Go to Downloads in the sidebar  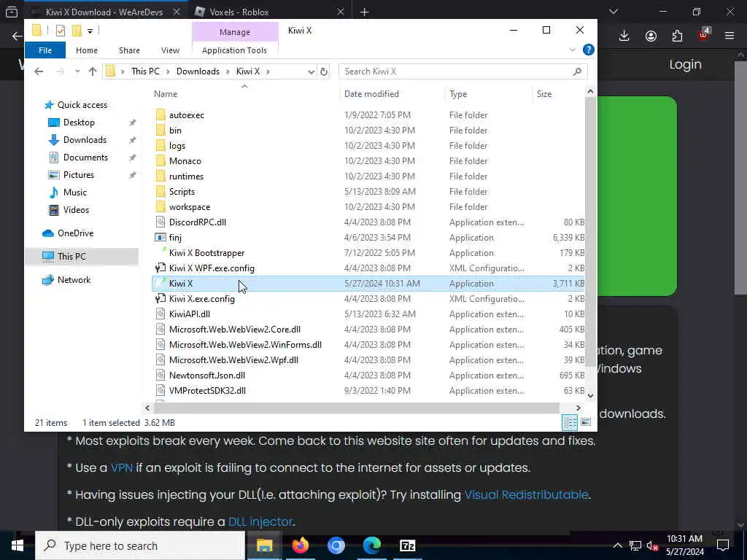click(x=85, y=140)
